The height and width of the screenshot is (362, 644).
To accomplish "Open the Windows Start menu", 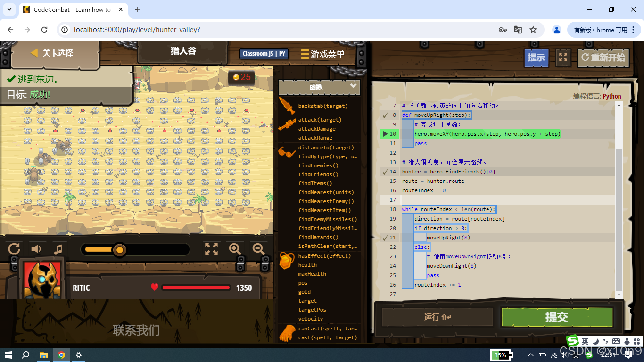I will tap(8, 355).
